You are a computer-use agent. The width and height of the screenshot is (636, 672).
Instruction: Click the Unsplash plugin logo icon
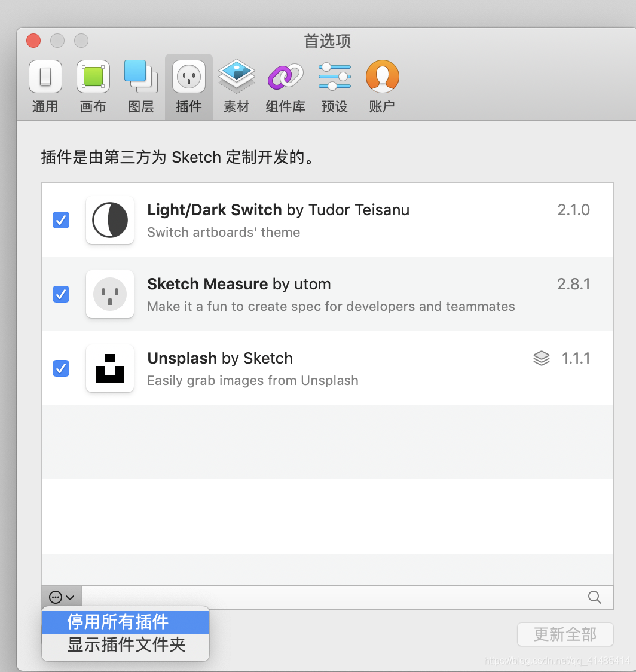coord(110,368)
